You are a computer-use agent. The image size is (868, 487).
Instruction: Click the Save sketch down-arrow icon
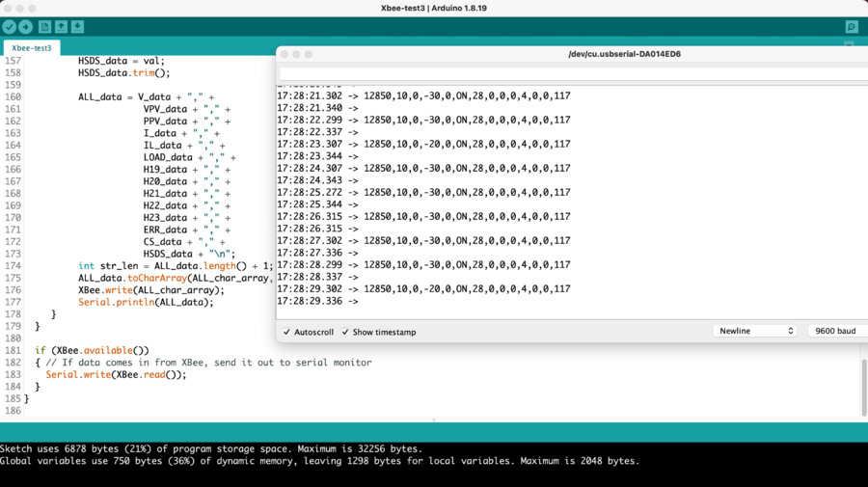(x=77, y=27)
